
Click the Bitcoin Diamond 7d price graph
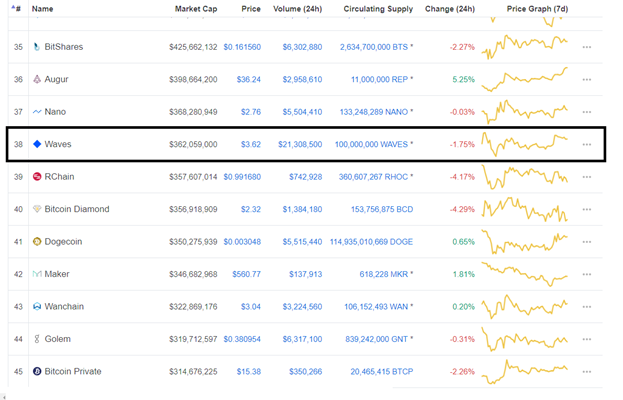pos(524,209)
